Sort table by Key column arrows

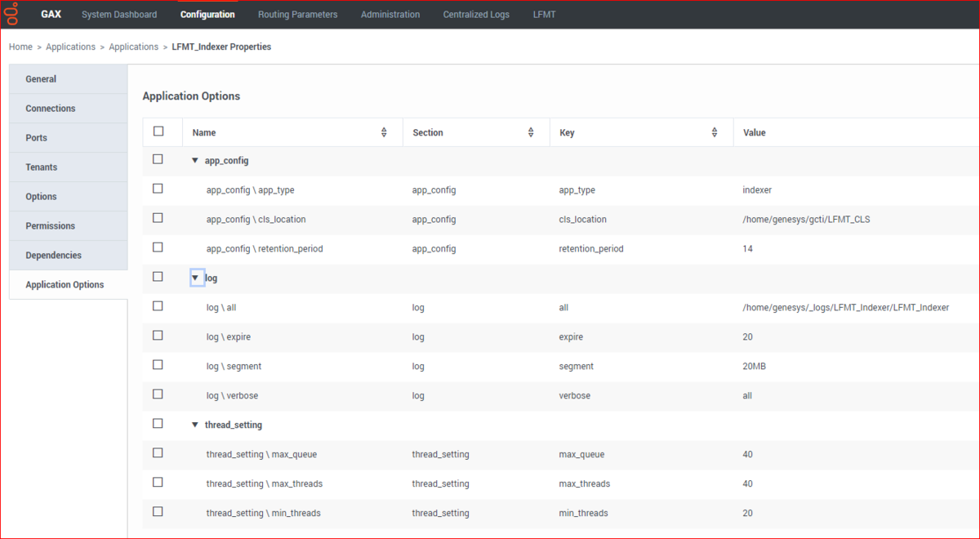715,132
